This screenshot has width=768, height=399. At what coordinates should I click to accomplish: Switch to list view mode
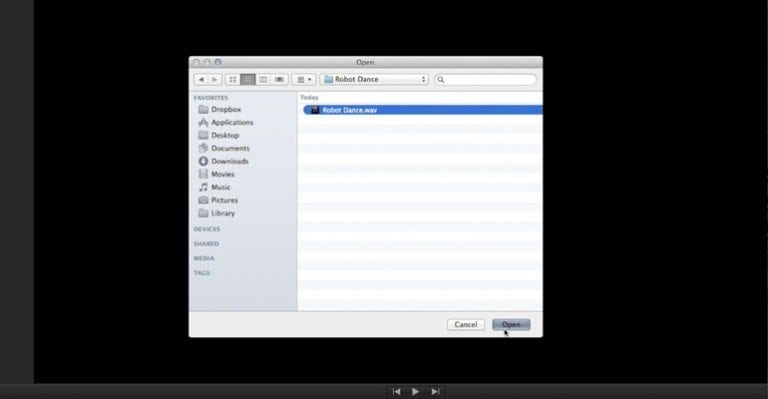[248, 79]
